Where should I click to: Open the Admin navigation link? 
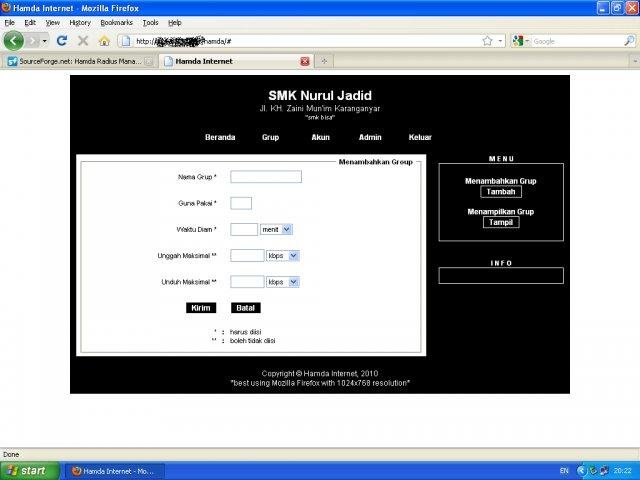370,137
